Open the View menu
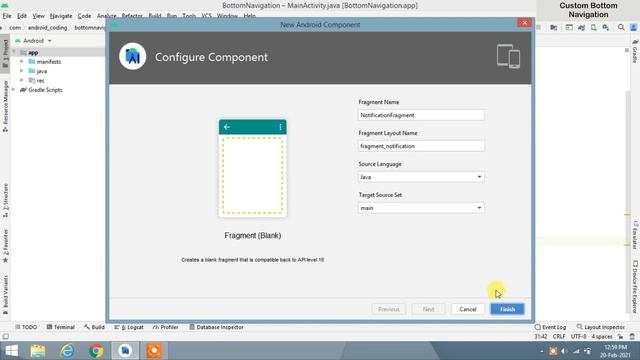Screen dimensions: 640x360 (x=38, y=16)
